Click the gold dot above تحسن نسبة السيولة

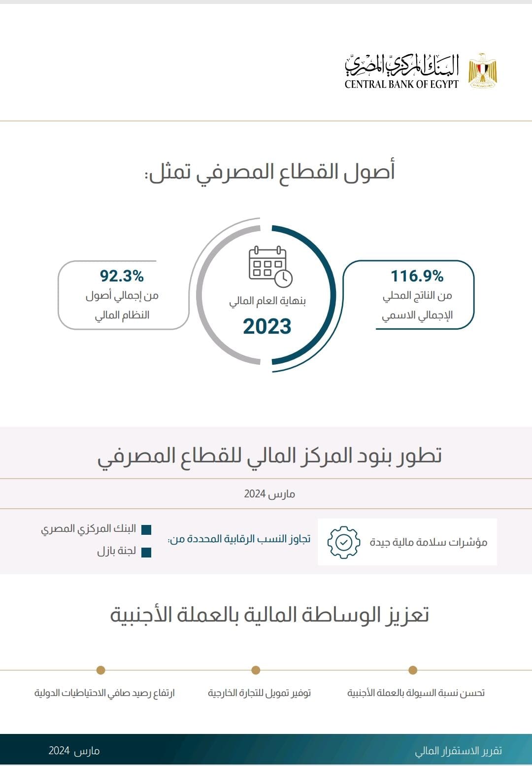coord(413,670)
